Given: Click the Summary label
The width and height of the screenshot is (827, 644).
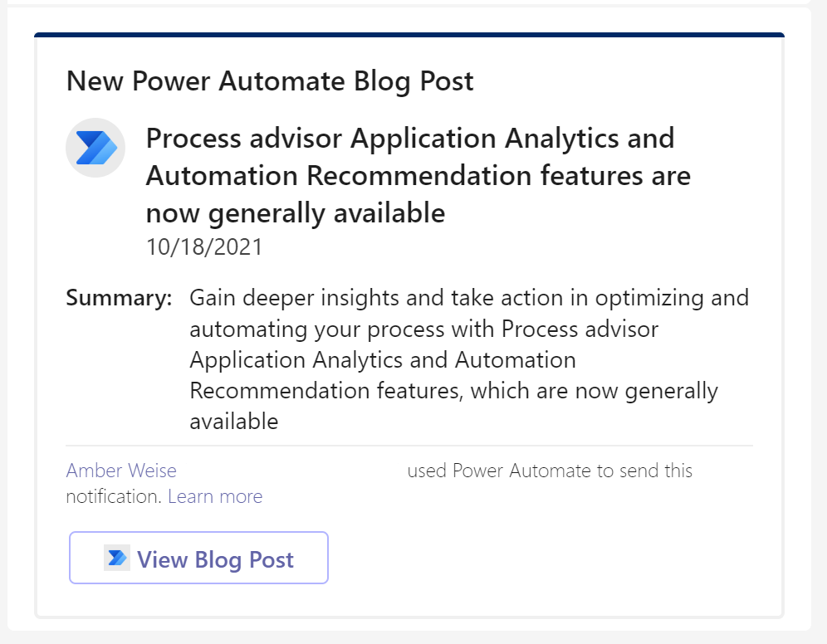Looking at the screenshot, I should pos(118,297).
